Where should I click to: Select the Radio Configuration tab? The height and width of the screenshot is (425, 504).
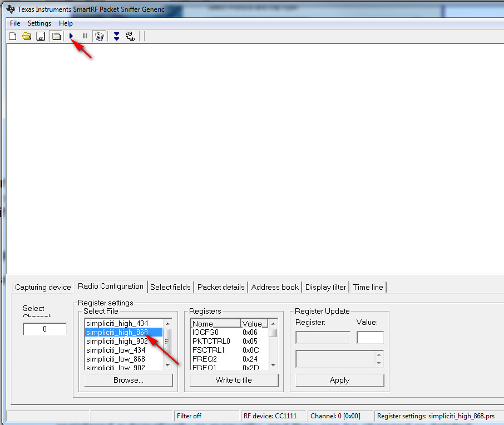click(111, 286)
